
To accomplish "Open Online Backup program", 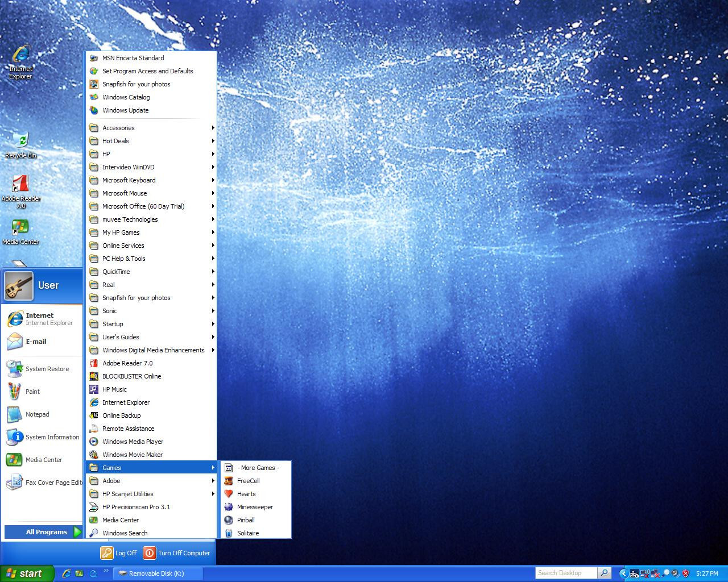I will (x=151, y=415).
